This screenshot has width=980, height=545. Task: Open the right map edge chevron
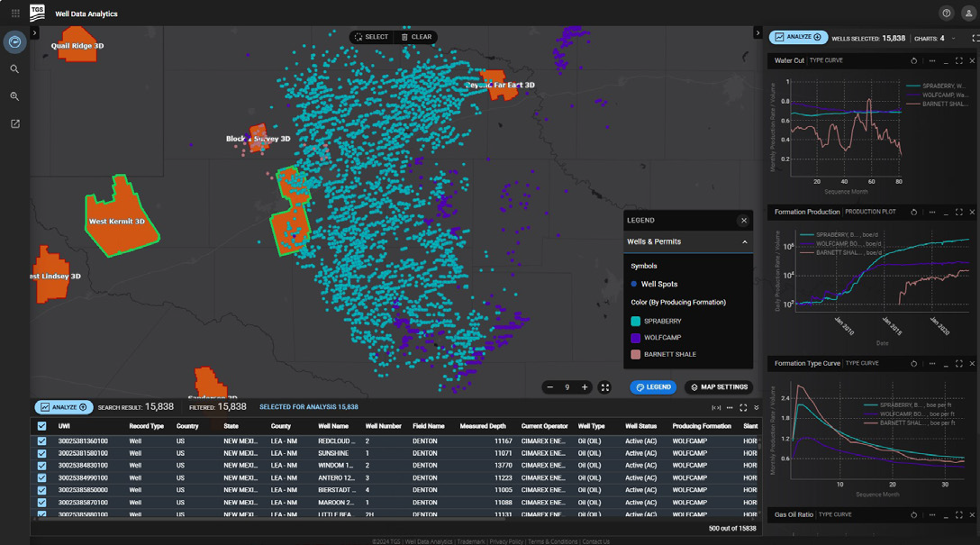758,31
